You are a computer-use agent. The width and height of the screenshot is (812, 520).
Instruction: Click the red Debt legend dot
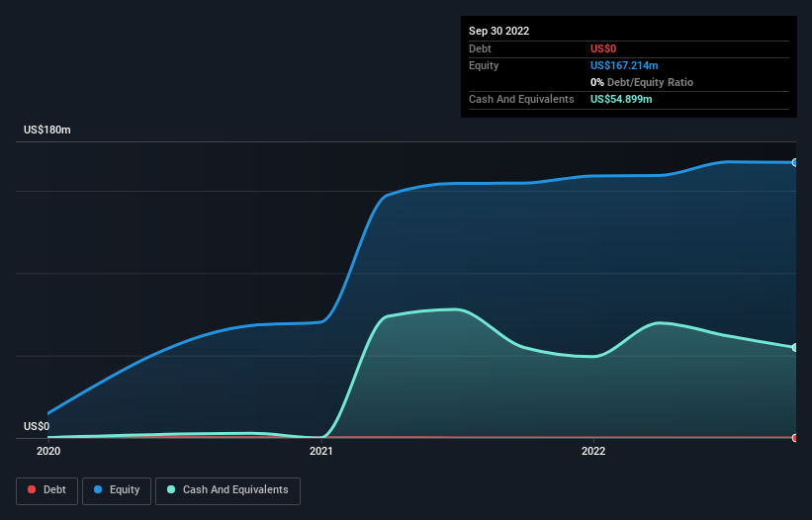(x=32, y=489)
